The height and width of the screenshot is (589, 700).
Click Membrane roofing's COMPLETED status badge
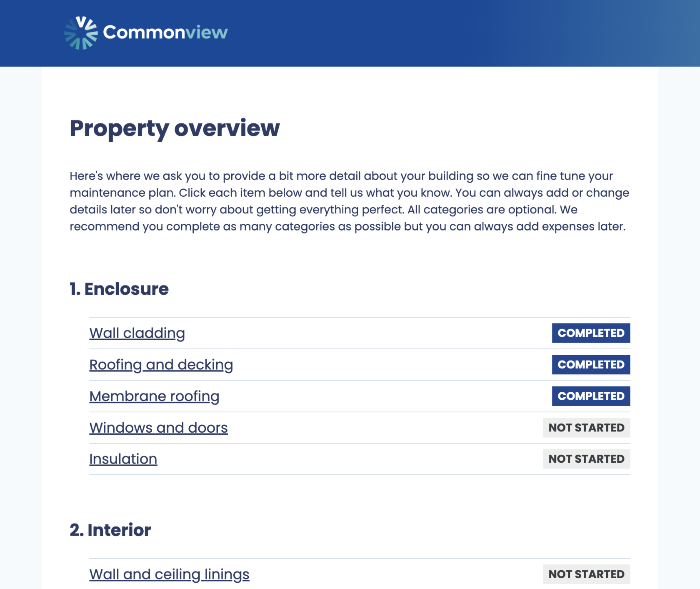click(590, 396)
